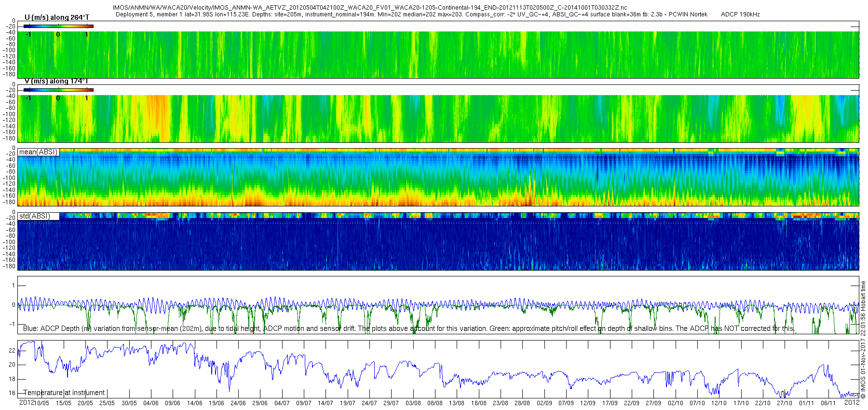
Task: Click the '18' tick on the temperature axis
Action: click(x=12, y=379)
